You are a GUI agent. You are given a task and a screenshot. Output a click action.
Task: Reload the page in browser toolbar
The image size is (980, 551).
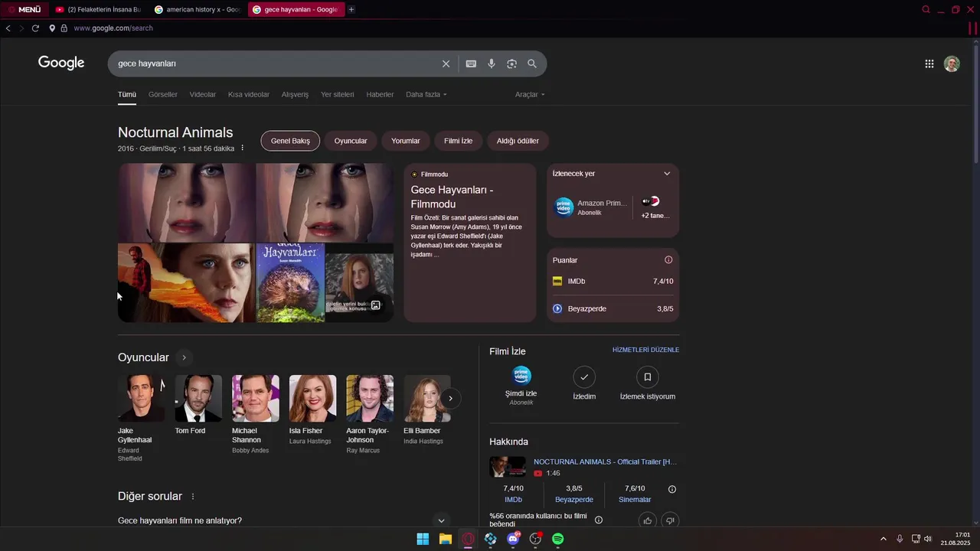pos(35,28)
